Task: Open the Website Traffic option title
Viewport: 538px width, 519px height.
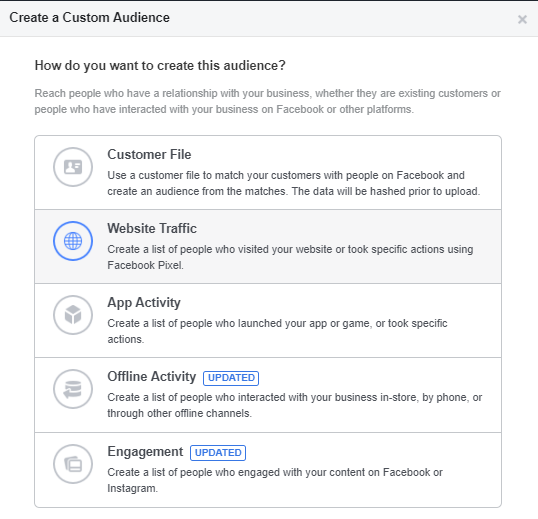Action: click(152, 228)
